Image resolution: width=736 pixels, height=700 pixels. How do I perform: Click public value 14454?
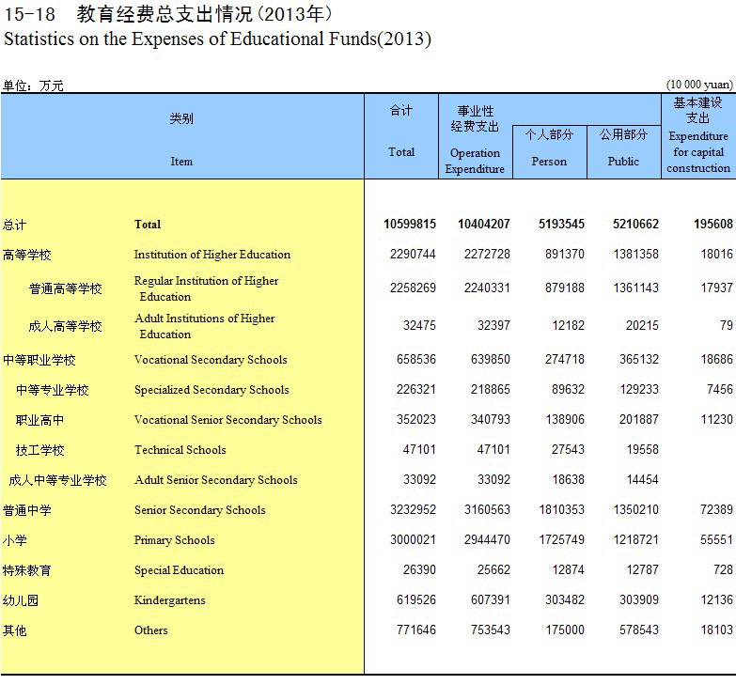tap(643, 479)
